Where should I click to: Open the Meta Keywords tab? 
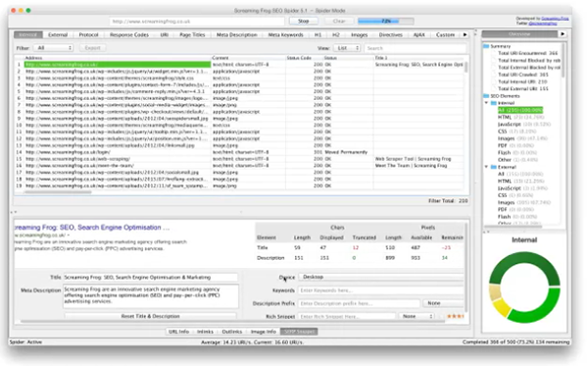tap(285, 34)
